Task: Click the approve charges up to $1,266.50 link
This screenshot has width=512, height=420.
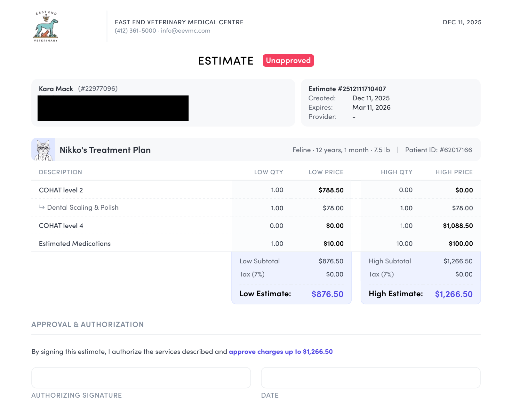Action: tap(281, 352)
